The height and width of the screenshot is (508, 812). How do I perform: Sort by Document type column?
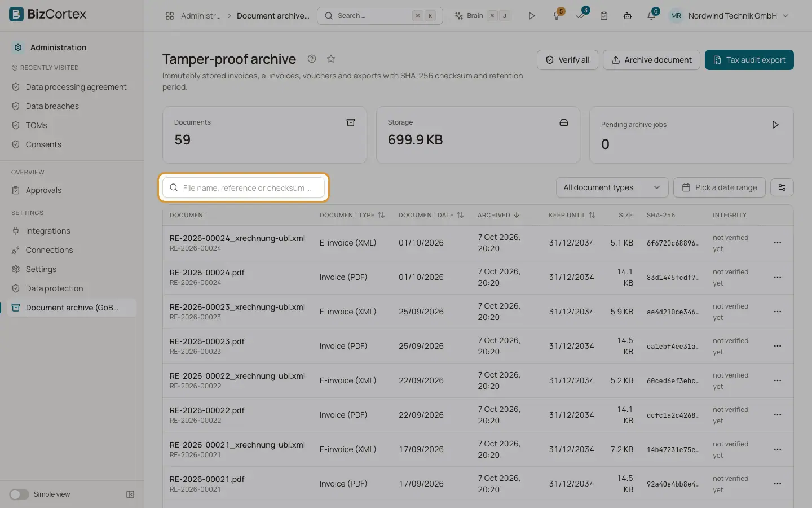coord(352,215)
